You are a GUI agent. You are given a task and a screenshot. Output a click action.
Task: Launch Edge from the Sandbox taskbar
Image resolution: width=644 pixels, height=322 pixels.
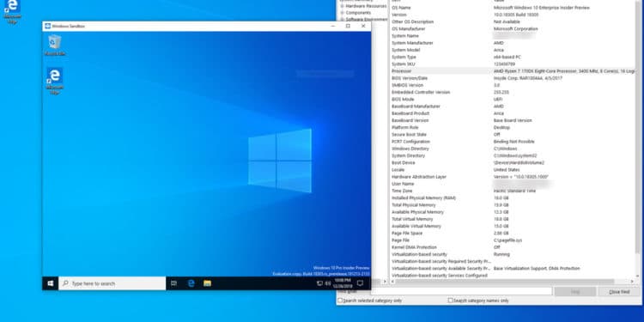[x=191, y=283]
